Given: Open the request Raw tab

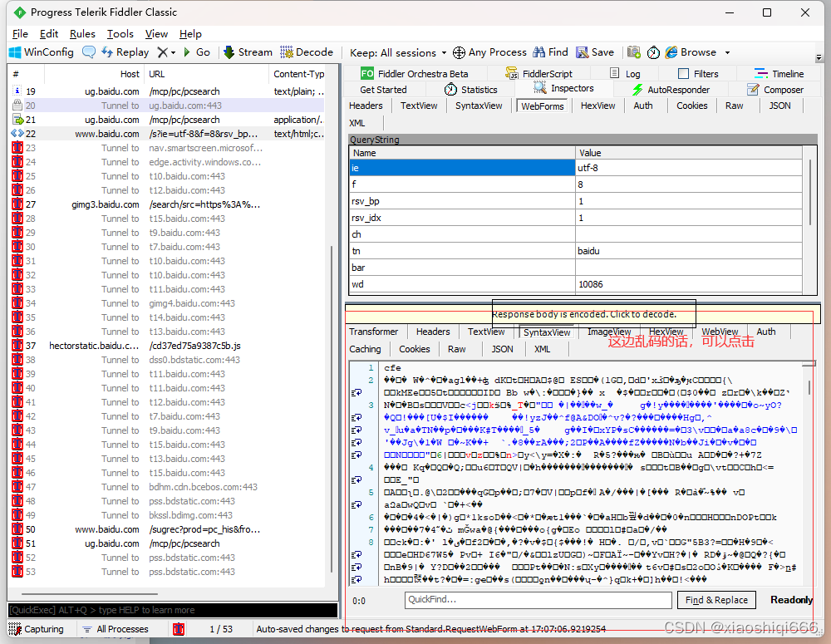Looking at the screenshot, I should click(734, 106).
